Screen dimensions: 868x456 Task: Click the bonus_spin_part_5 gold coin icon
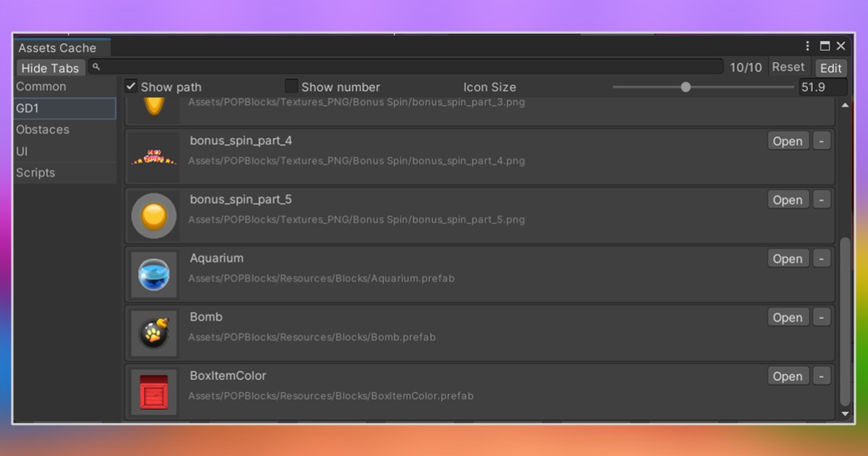coord(154,216)
